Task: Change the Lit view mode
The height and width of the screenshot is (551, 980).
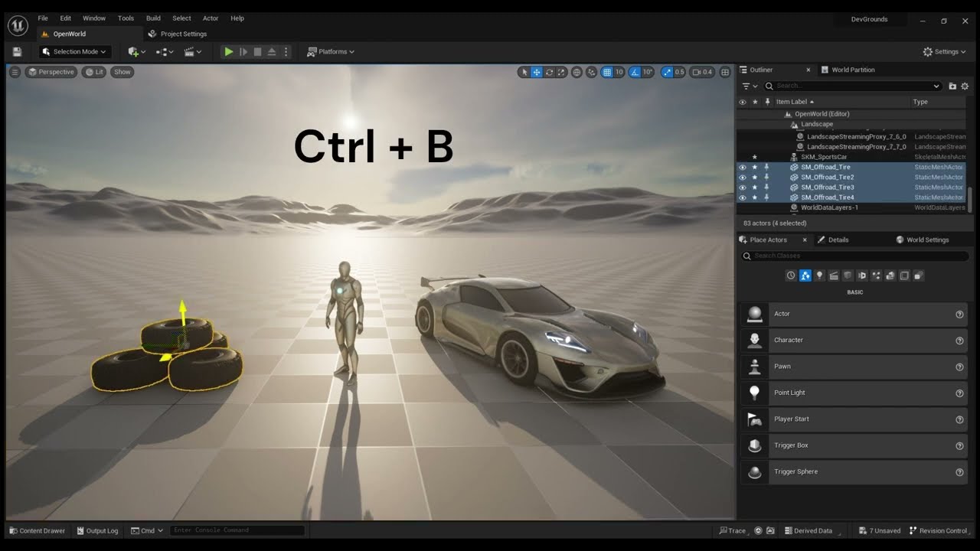Action: click(x=94, y=72)
